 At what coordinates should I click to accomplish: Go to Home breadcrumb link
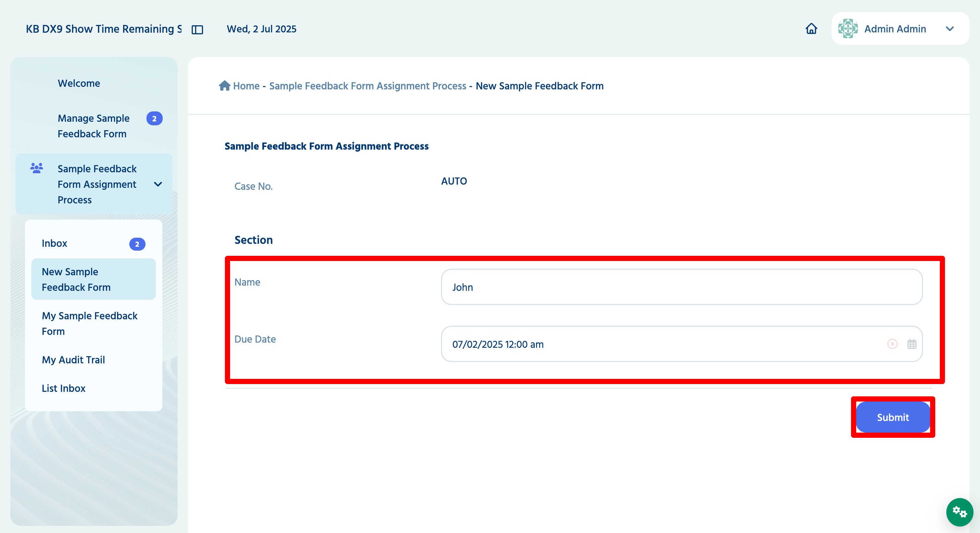(246, 86)
